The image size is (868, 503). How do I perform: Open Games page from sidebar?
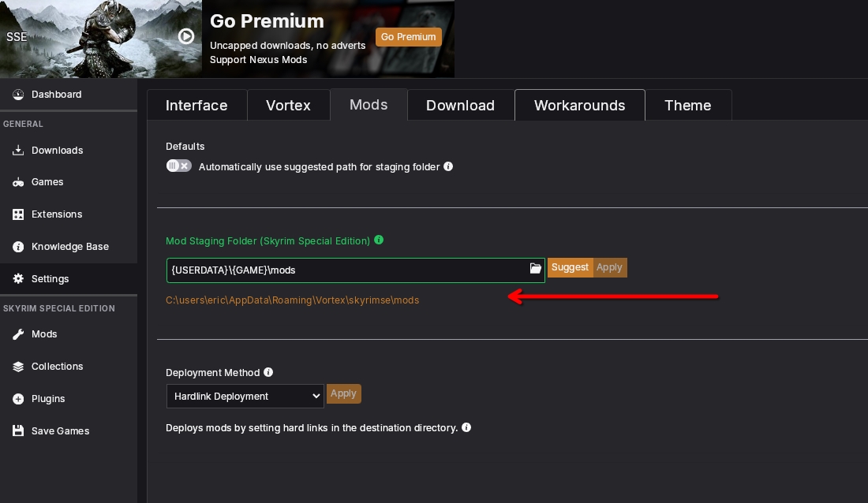(x=69, y=182)
